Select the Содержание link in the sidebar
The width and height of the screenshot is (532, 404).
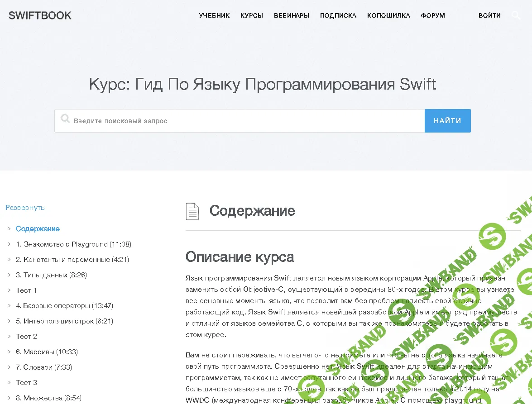(38, 228)
